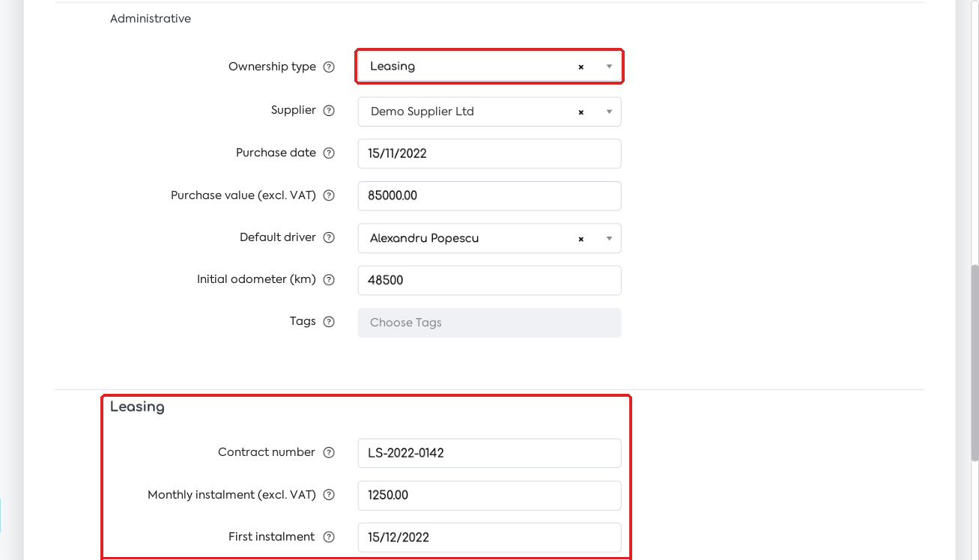Click the Purchase value field 85000.00

(x=489, y=196)
